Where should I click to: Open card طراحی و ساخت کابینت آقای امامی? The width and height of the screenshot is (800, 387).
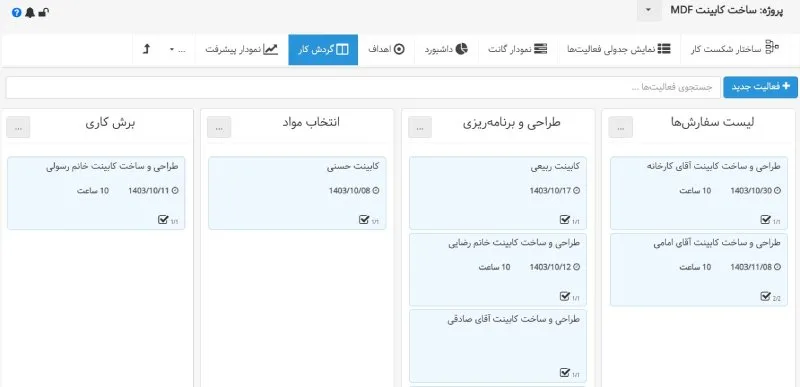click(x=717, y=243)
